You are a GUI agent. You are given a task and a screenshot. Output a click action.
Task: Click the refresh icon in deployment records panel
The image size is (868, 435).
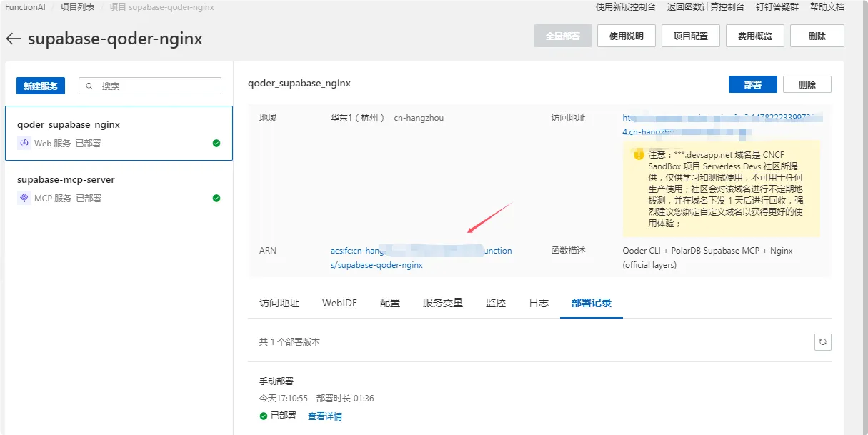(x=822, y=341)
